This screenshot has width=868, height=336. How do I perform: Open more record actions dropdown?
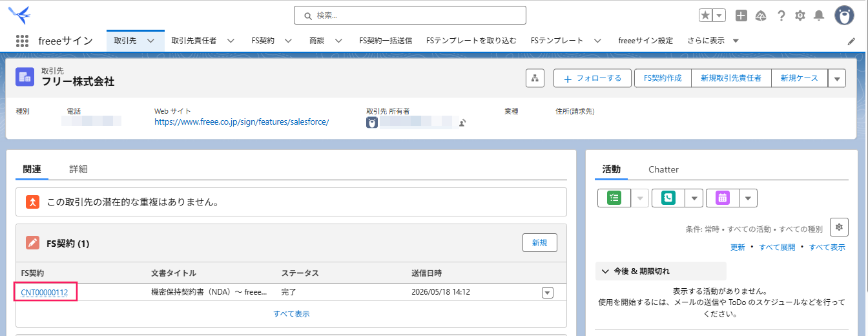(837, 78)
